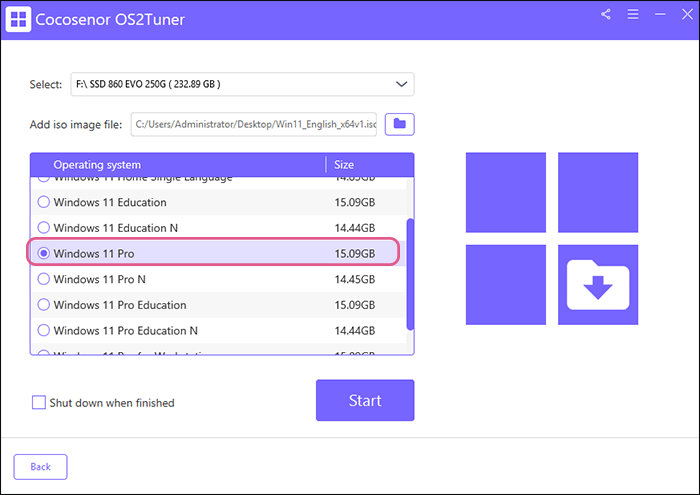Click the Cocosenor OS2Tuner logo icon

pyautogui.click(x=18, y=19)
